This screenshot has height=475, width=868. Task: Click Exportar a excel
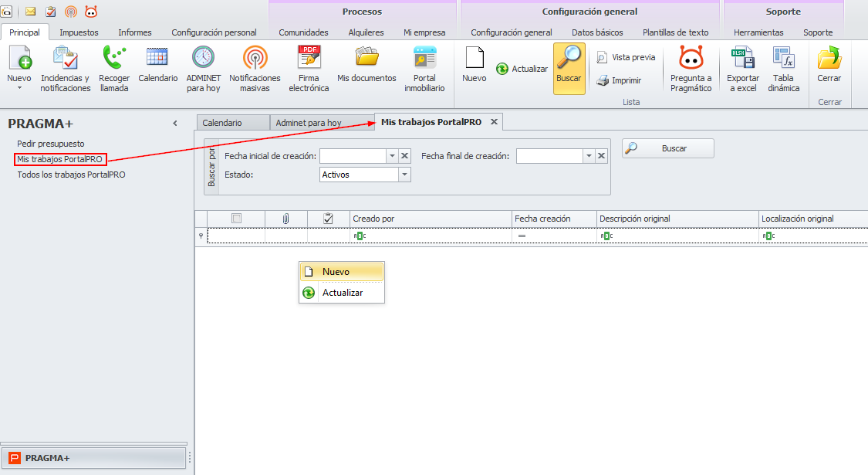click(x=743, y=70)
